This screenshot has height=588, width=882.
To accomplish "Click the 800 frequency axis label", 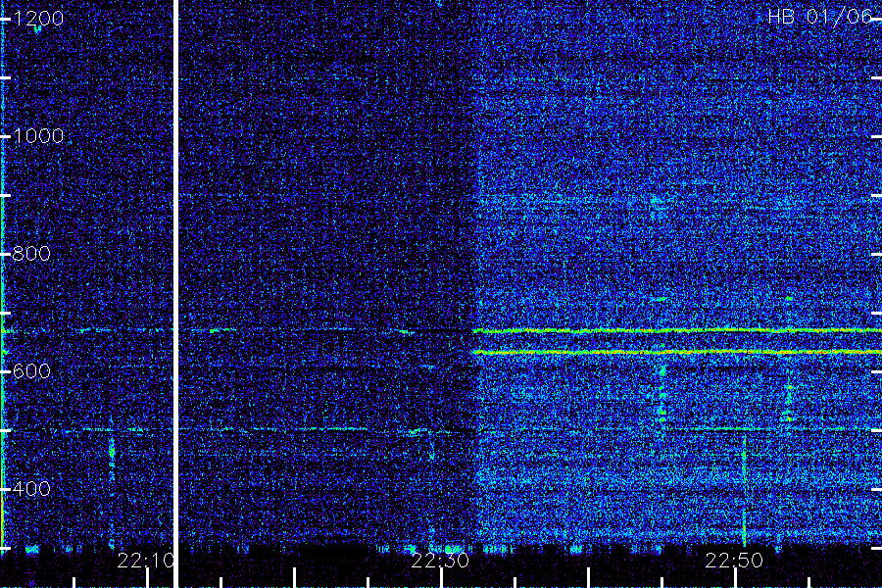I will point(31,254).
